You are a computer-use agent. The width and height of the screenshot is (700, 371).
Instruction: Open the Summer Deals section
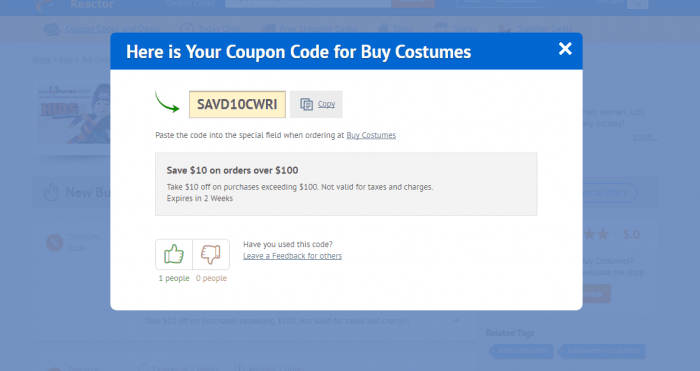point(544,29)
